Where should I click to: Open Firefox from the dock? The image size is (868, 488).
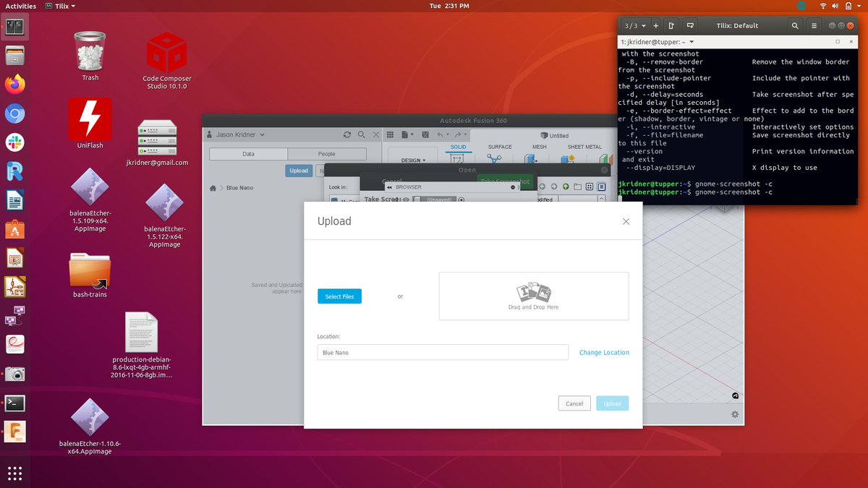[x=15, y=84]
